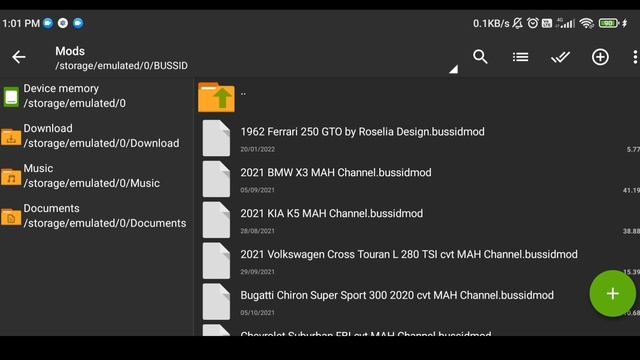
Task: Tap the file icon for 2021 KIA K5
Action: pos(216,220)
